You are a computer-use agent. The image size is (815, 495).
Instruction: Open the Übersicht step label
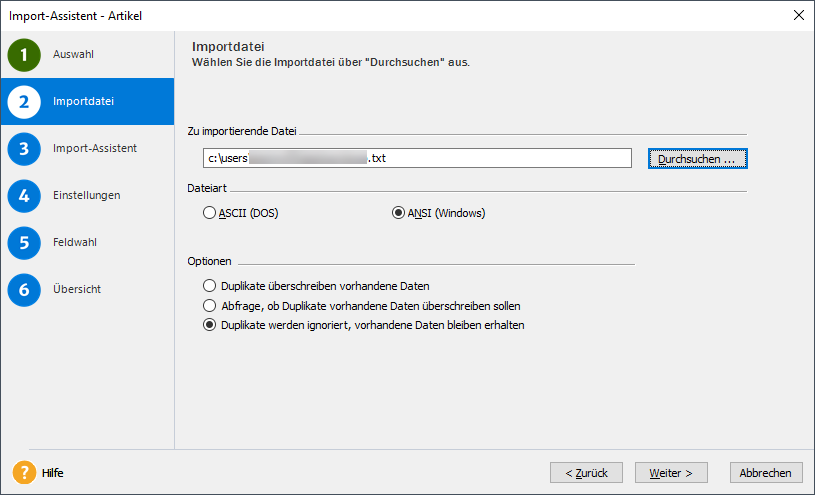pos(77,289)
